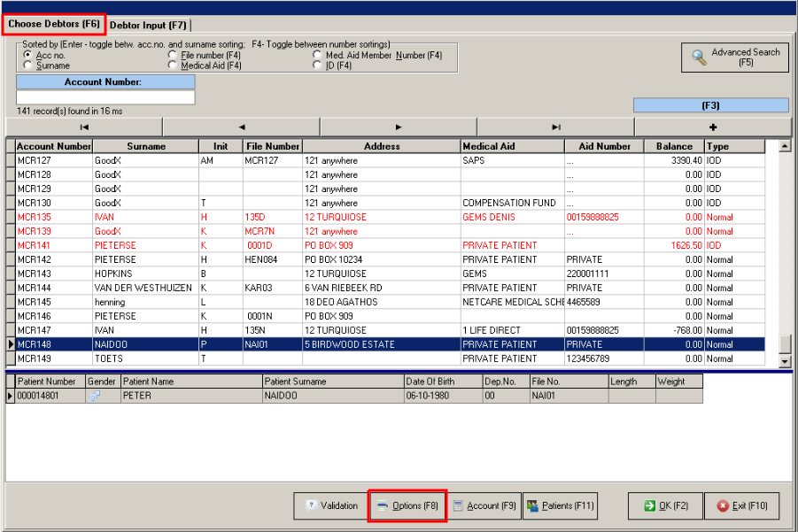798x532 pixels.
Task: Click the plus add record button
Action: tap(713, 127)
